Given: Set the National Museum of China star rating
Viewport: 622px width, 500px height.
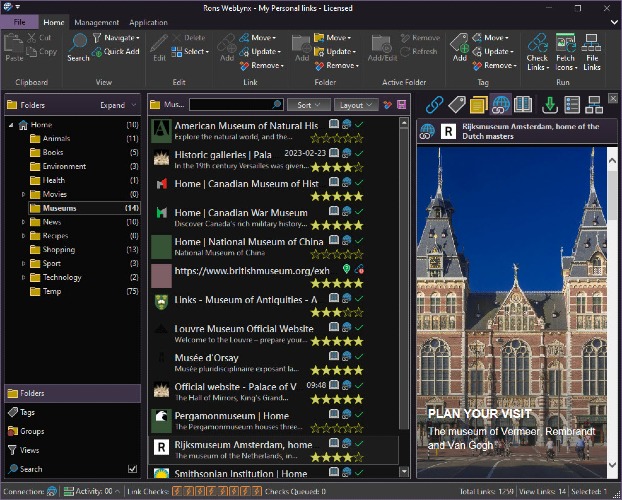Looking at the screenshot, I should [337, 254].
